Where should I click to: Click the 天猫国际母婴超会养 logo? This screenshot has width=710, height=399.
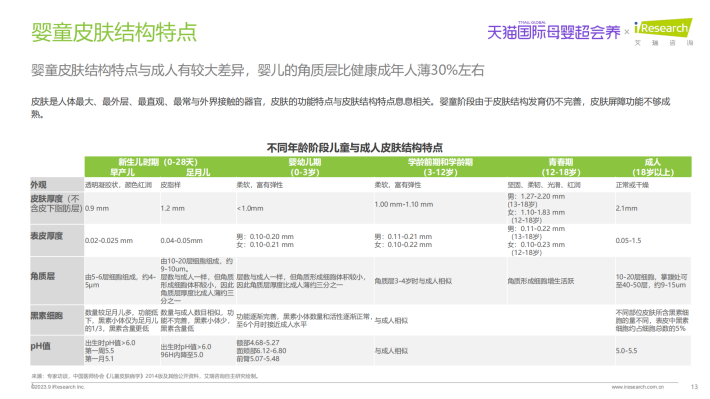(553, 31)
